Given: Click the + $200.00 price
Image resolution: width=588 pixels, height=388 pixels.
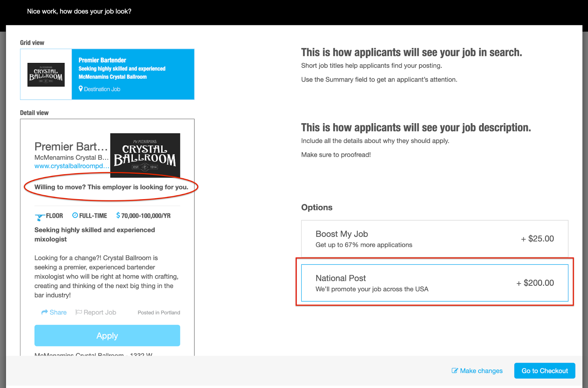Looking at the screenshot, I should 535,283.
